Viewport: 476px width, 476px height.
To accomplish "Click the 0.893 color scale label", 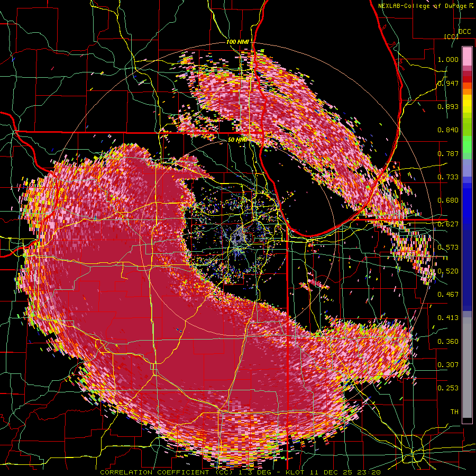I will coord(448,106).
